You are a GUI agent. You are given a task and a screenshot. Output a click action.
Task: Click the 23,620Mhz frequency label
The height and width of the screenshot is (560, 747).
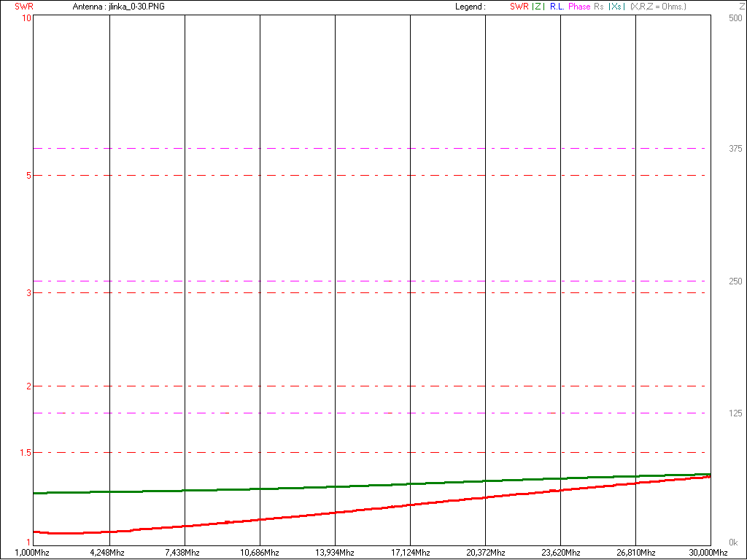[561, 553]
